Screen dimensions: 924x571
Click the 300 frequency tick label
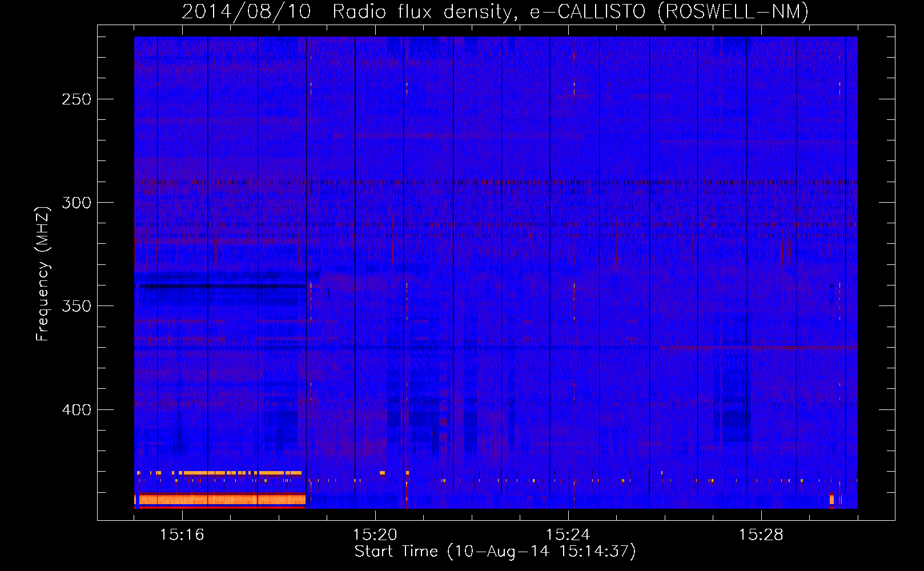(x=77, y=203)
